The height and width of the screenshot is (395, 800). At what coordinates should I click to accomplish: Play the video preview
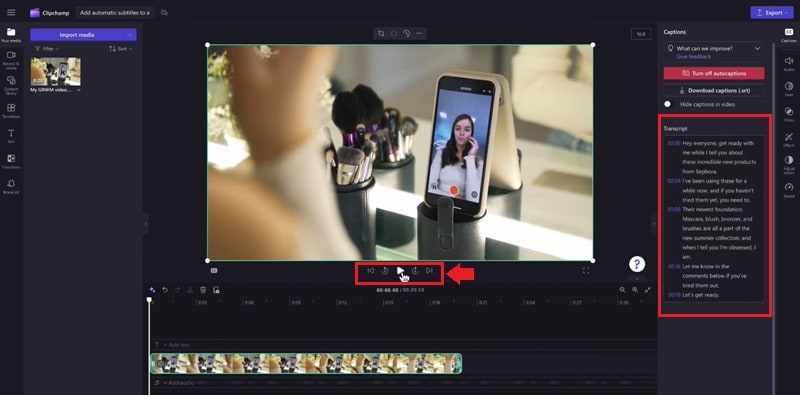pos(401,270)
